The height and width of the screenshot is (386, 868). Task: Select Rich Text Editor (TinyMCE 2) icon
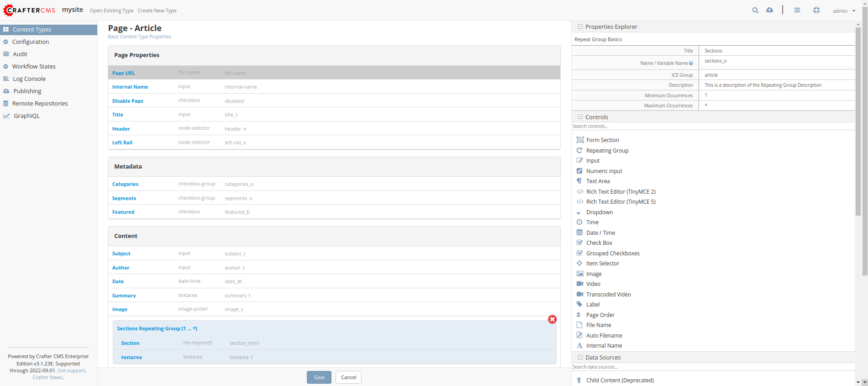[x=580, y=191]
